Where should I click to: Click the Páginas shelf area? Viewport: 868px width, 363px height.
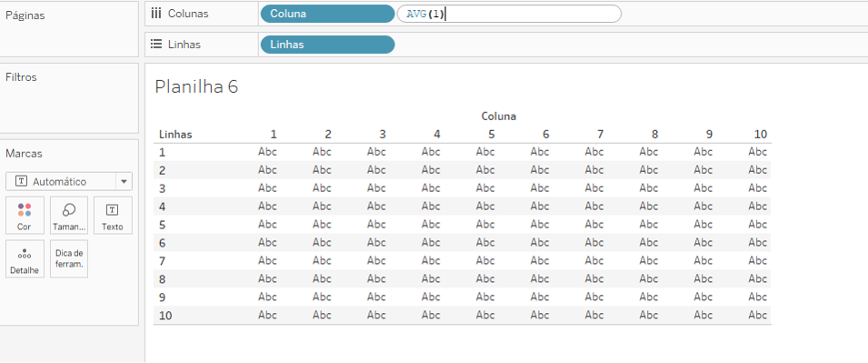pyautogui.click(x=69, y=29)
